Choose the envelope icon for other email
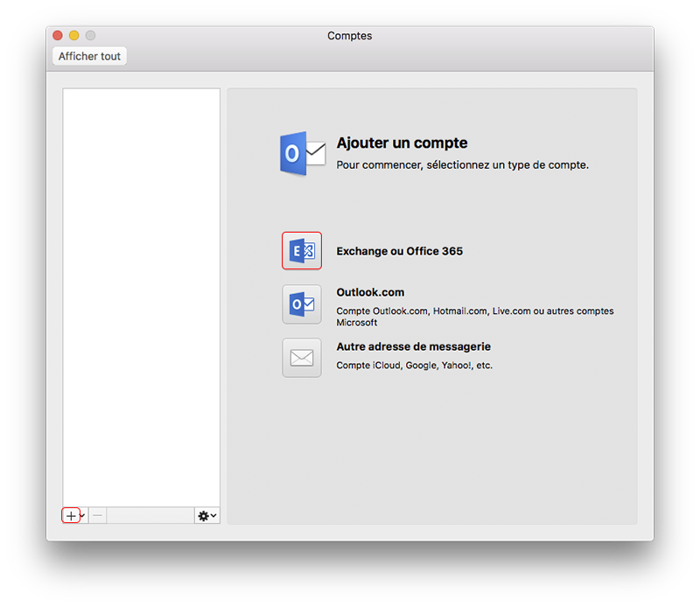Viewport: 700px width, 607px height. tap(301, 358)
